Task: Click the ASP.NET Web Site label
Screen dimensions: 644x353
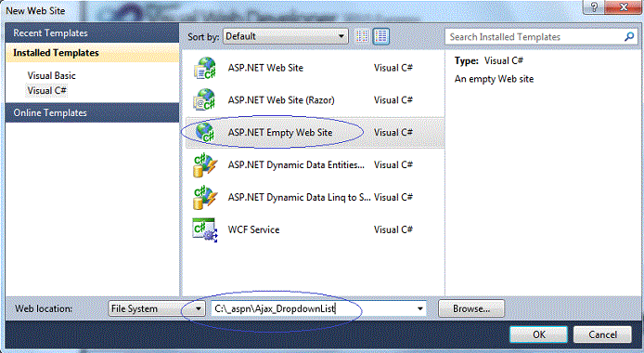Action: [x=265, y=68]
